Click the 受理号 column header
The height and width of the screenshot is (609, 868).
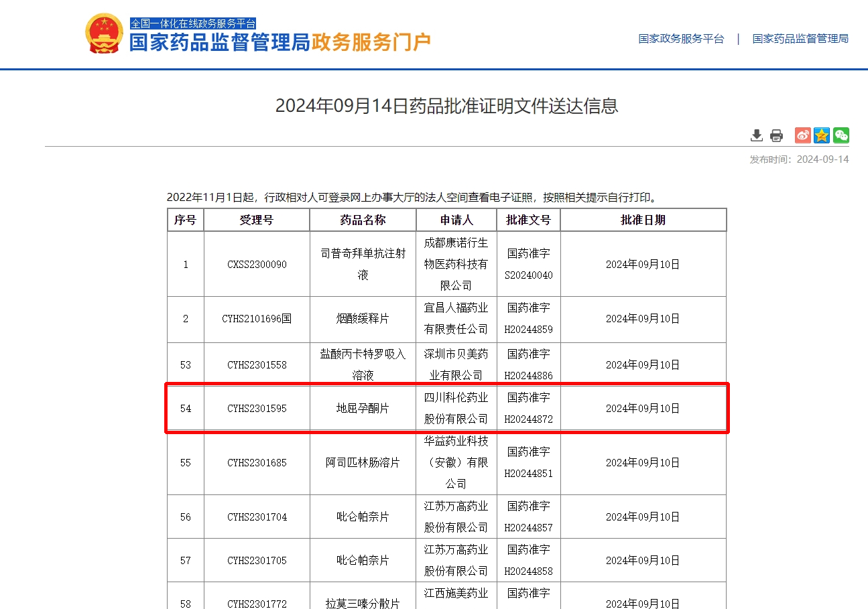tap(257, 220)
